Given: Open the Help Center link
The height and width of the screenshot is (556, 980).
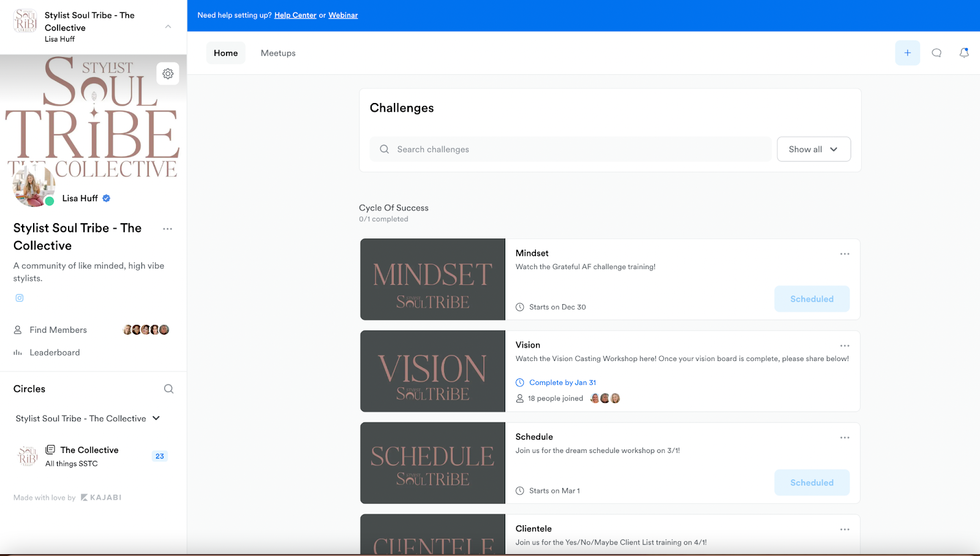Looking at the screenshot, I should (x=295, y=15).
